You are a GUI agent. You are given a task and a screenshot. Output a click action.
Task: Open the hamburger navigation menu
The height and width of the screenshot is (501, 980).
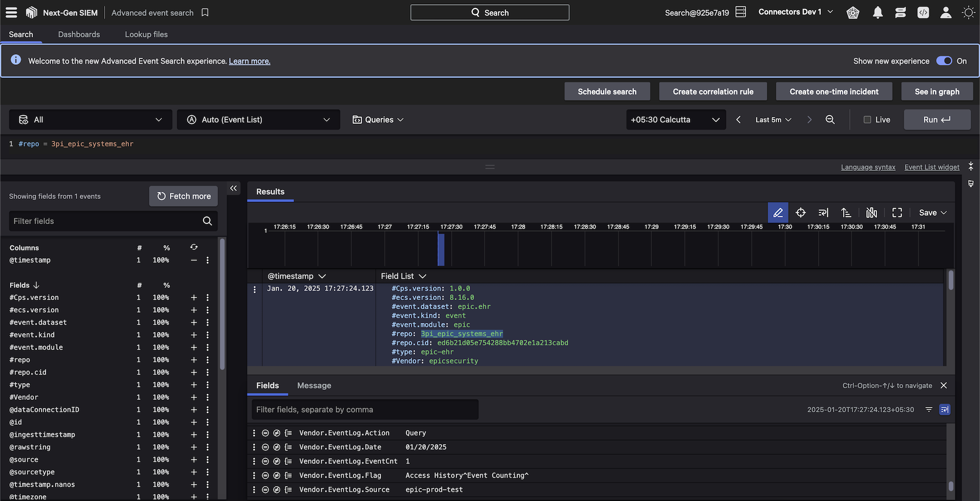coord(11,13)
